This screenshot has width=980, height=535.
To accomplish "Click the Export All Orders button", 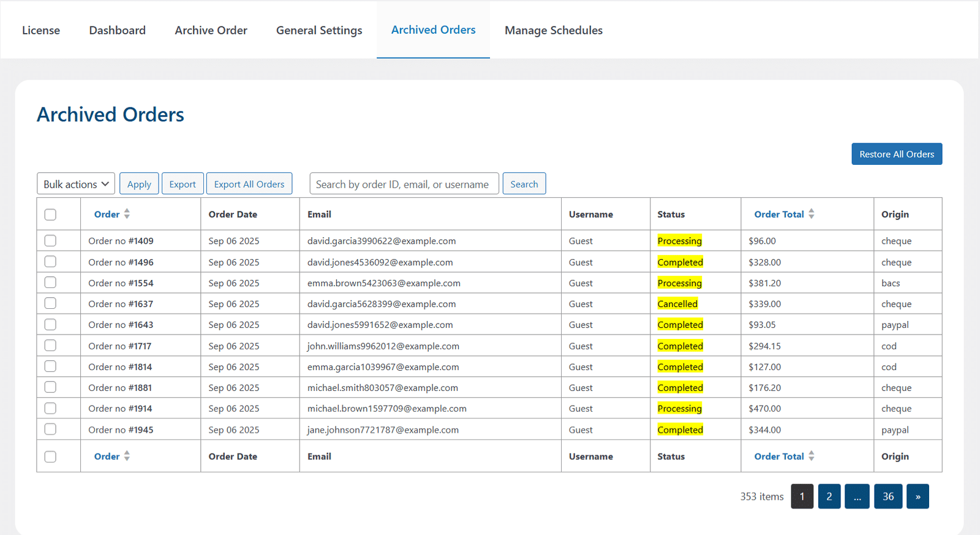I will pos(249,184).
